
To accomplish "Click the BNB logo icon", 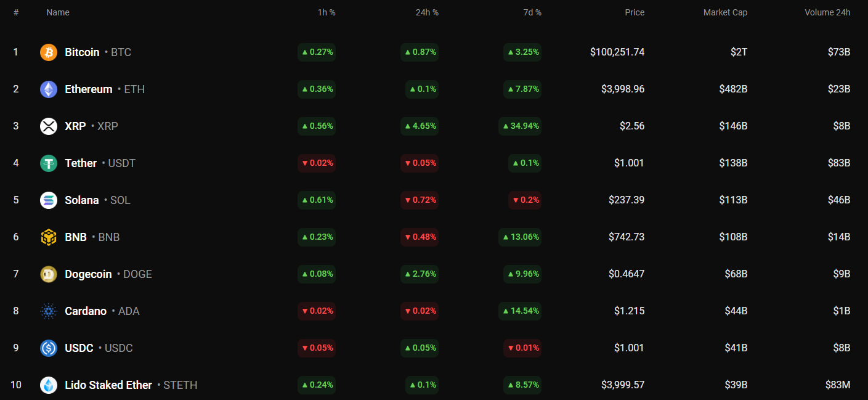I will click(x=49, y=237).
